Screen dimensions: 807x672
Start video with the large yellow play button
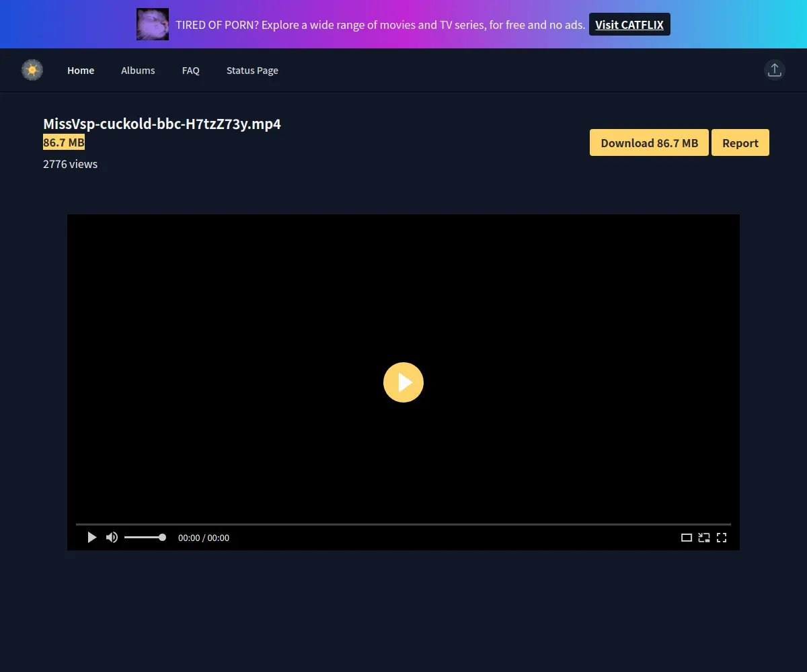(x=403, y=382)
